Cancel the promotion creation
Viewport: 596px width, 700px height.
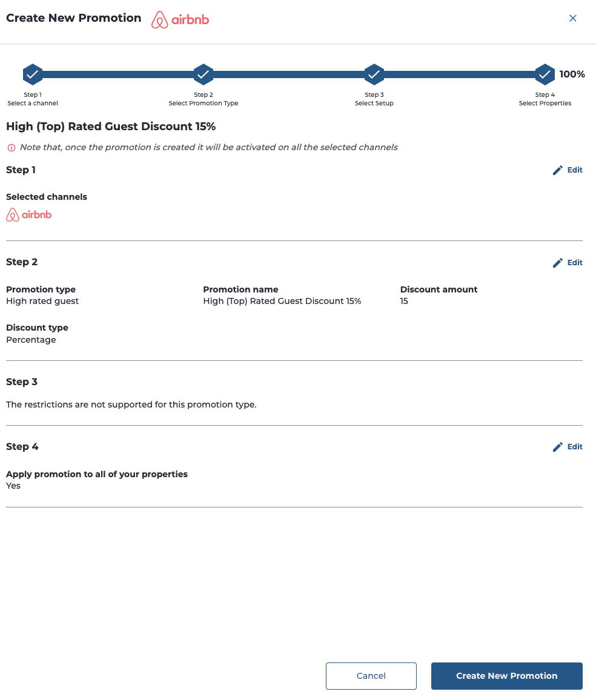(x=371, y=676)
